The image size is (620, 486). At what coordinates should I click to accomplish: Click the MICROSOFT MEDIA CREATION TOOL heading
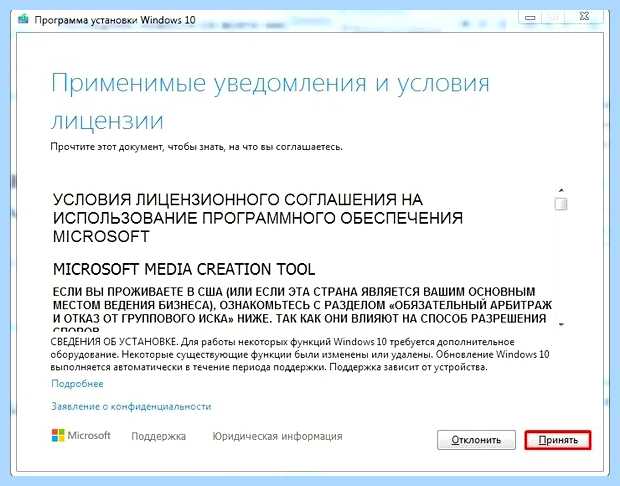pos(184,269)
